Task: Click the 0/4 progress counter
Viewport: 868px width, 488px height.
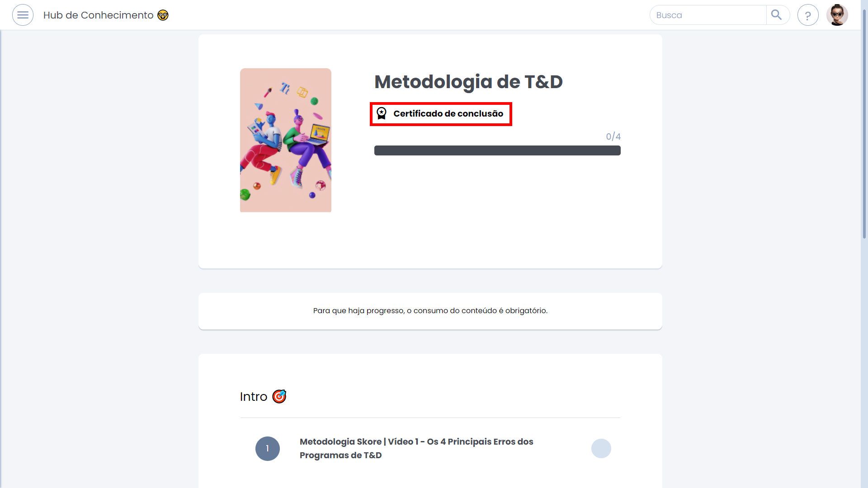Action: pyautogui.click(x=613, y=136)
